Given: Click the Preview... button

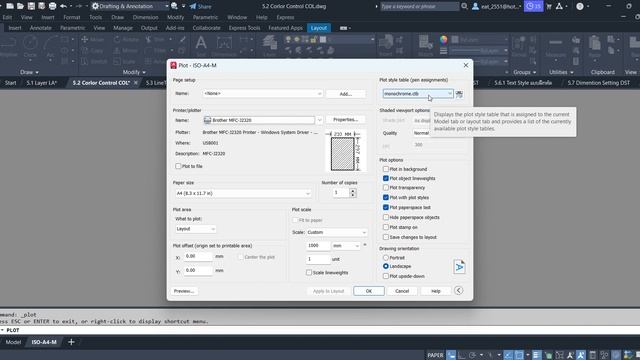Looking at the screenshot, I should click(184, 291).
